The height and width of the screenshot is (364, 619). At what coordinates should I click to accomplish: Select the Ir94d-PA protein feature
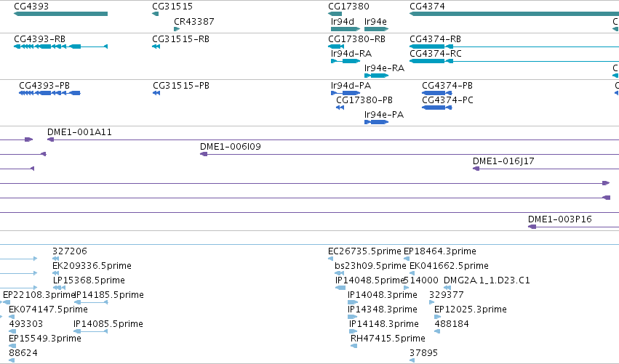point(346,93)
